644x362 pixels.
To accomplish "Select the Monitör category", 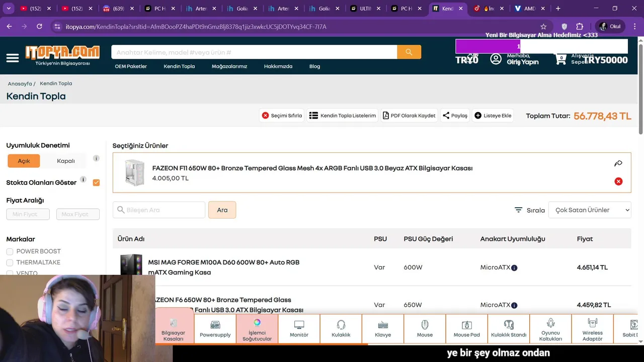I will pyautogui.click(x=299, y=329).
